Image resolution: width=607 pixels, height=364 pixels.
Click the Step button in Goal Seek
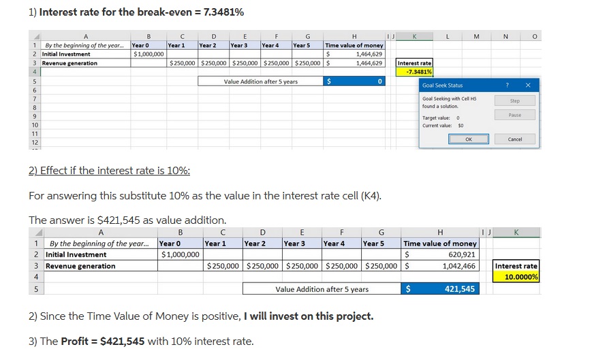pos(514,101)
